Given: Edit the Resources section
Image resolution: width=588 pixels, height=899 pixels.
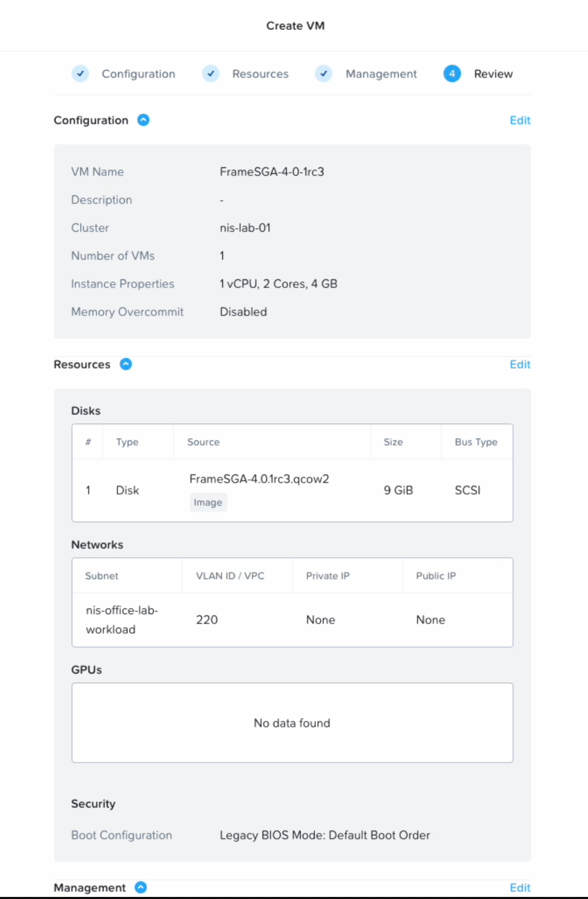Looking at the screenshot, I should coord(520,364).
